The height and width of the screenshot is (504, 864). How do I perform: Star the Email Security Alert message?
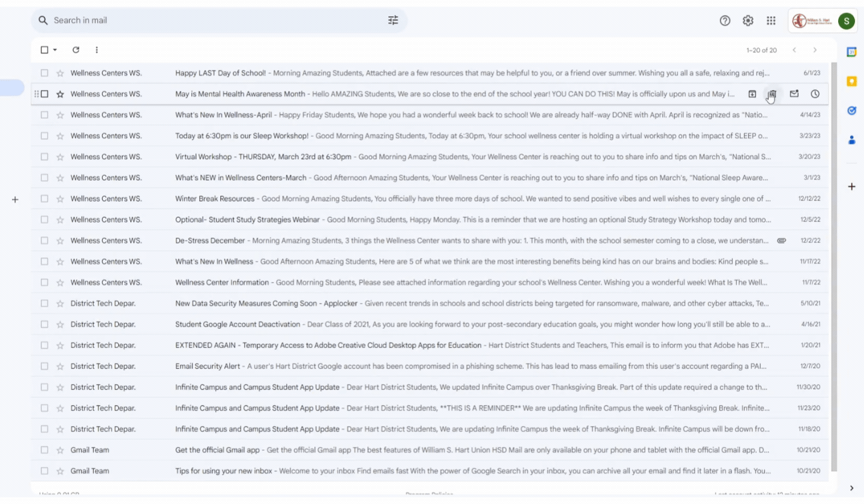click(60, 366)
